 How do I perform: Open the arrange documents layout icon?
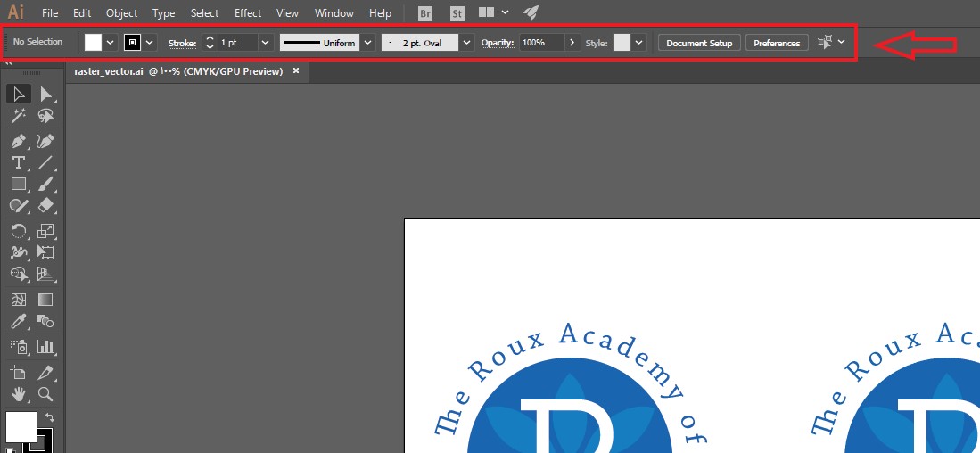pos(487,12)
